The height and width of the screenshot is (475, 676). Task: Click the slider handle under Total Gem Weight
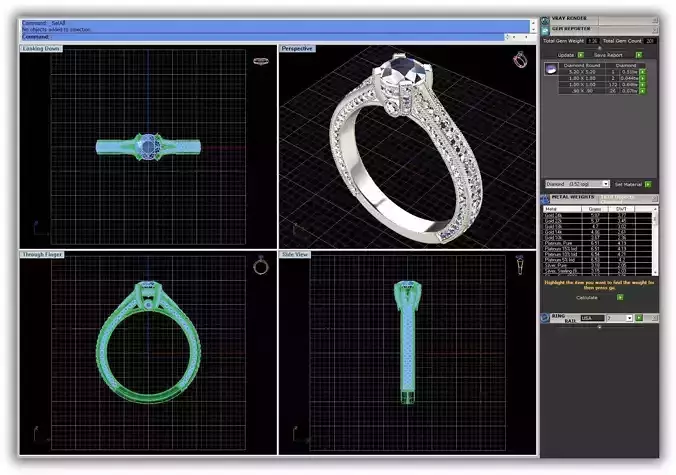click(x=600, y=48)
